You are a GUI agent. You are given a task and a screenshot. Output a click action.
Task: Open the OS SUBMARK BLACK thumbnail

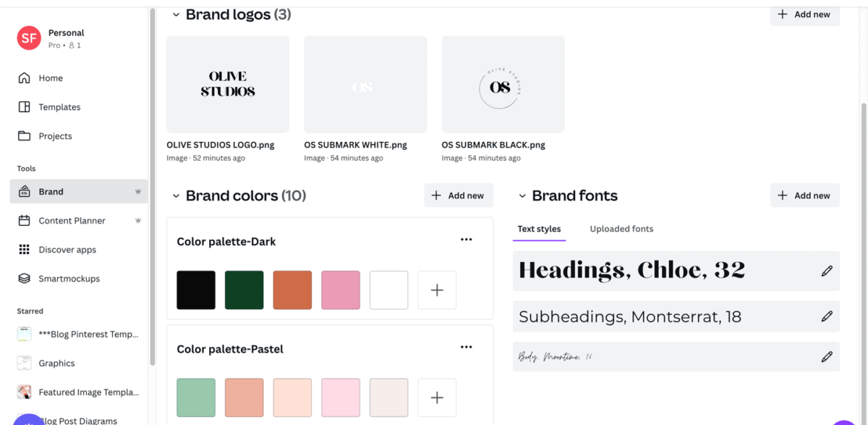503,84
